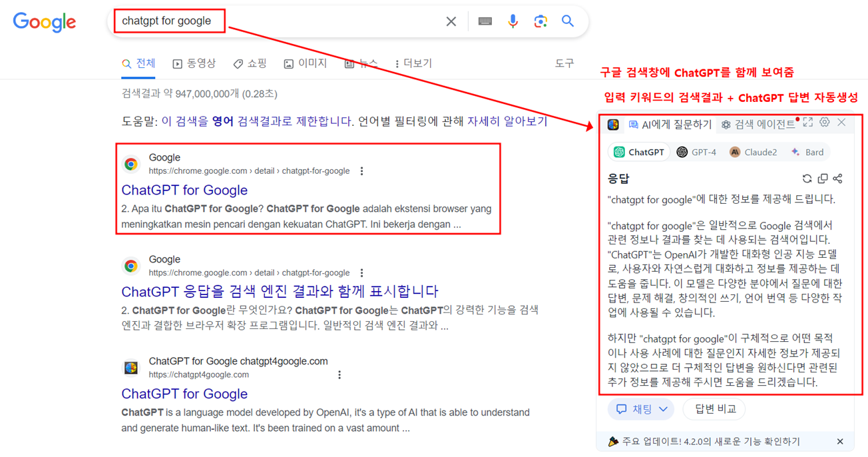The height and width of the screenshot is (457, 868).
Task: Open the on-screen keyboard input tool
Action: [x=485, y=21]
